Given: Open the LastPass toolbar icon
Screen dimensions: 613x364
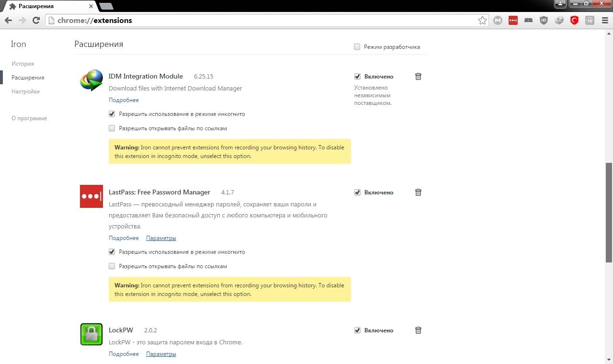Looking at the screenshot, I should 513,20.
